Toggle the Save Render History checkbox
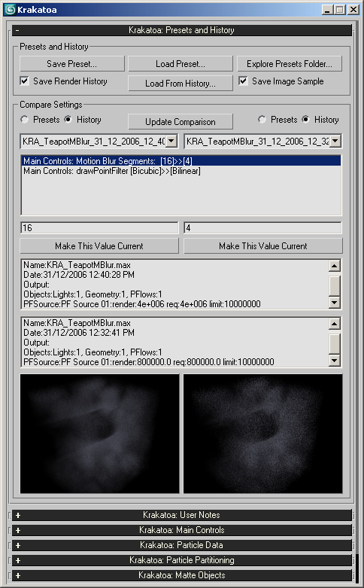 tap(24, 81)
